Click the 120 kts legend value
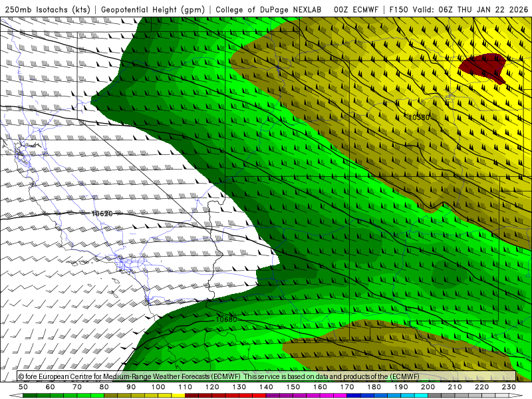This screenshot has height=399, width=532. (212, 387)
